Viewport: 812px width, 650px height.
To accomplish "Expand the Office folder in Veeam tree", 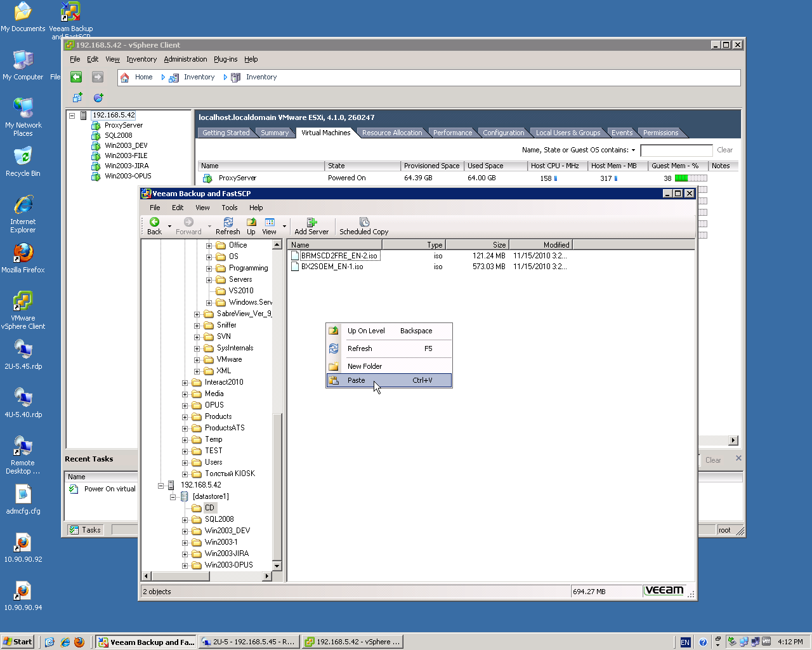I will coord(209,246).
